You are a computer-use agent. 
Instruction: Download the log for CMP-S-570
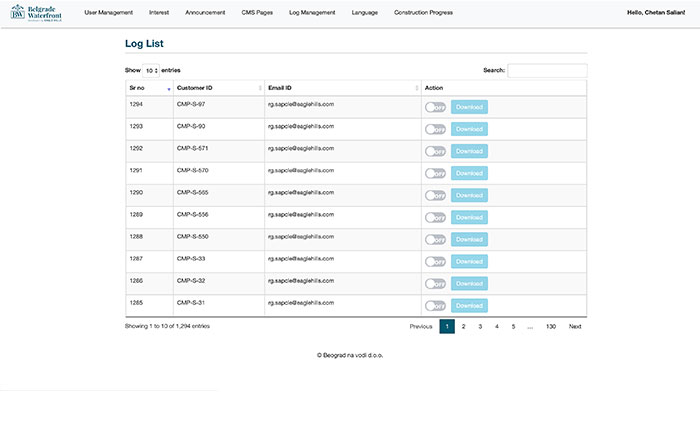tap(469, 173)
